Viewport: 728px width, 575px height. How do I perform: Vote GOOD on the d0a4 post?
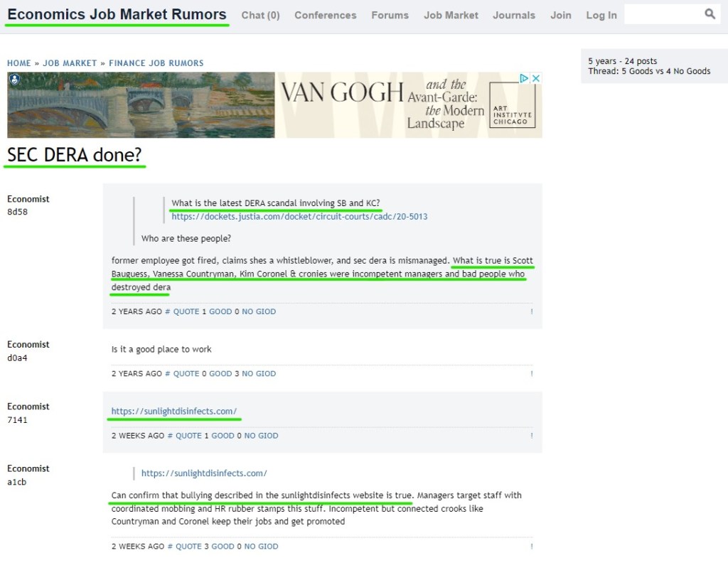(220, 374)
